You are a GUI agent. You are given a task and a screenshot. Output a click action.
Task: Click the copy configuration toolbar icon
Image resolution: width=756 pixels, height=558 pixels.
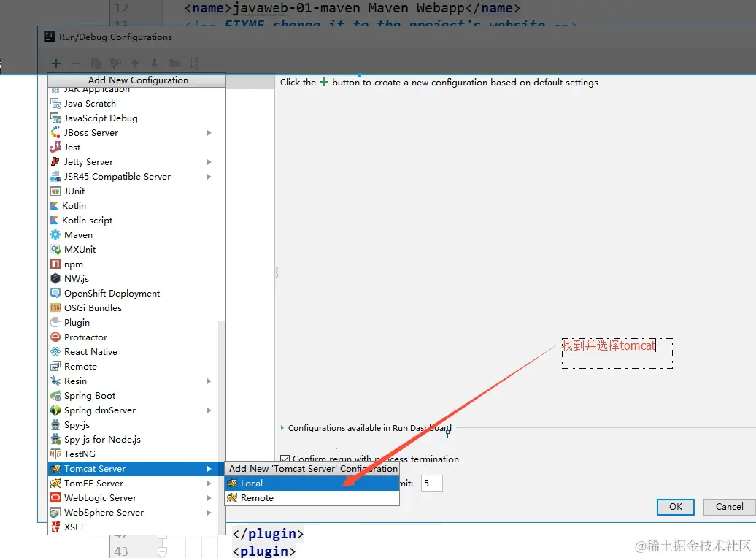96,64
